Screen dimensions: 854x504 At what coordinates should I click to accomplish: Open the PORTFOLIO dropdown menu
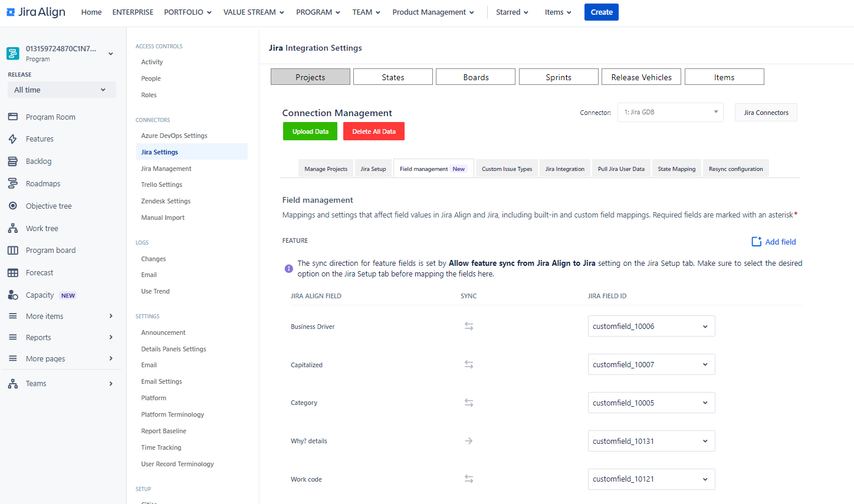pos(188,12)
